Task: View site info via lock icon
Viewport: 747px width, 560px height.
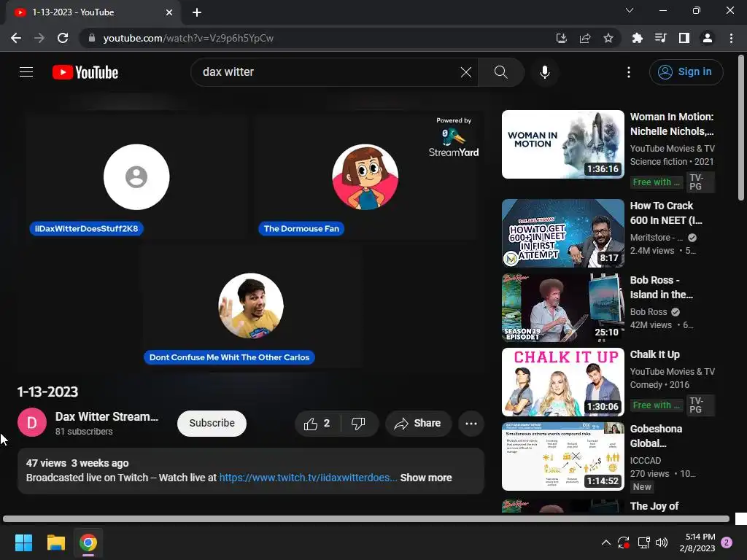Action: pos(92,38)
